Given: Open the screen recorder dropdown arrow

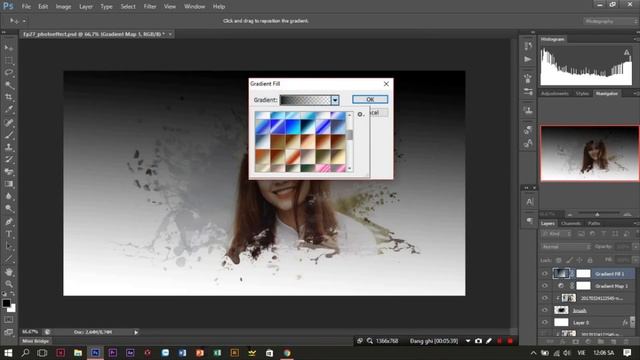Looking at the screenshot, I should click(468, 341).
